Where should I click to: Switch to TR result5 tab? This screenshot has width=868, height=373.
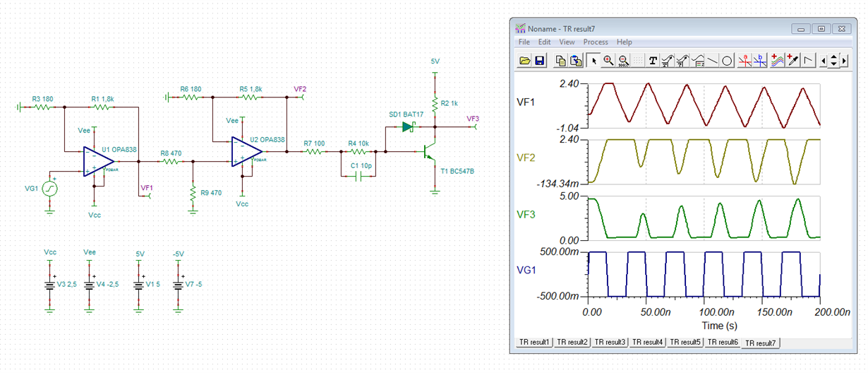point(686,342)
